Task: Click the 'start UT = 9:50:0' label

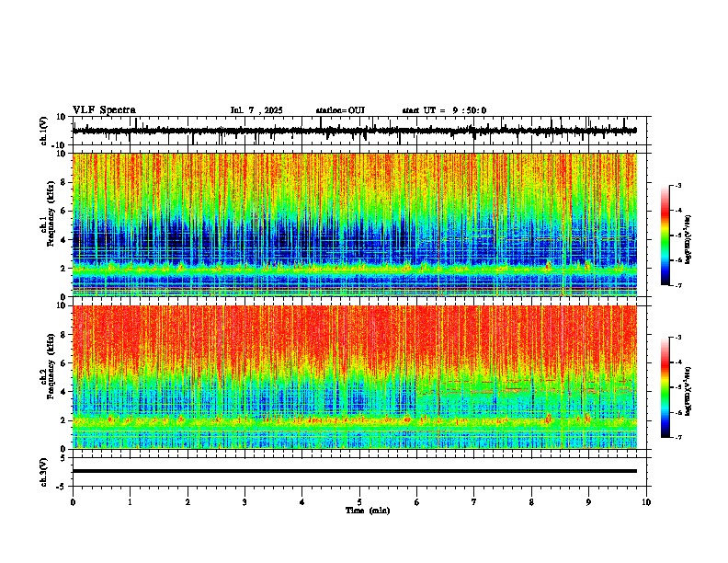Action: click(444, 110)
